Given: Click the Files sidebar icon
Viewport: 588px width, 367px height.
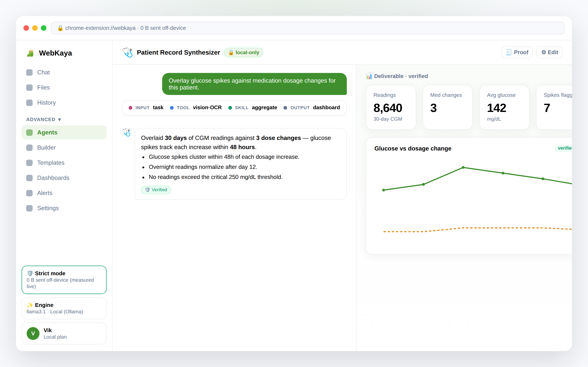Looking at the screenshot, I should [29, 87].
